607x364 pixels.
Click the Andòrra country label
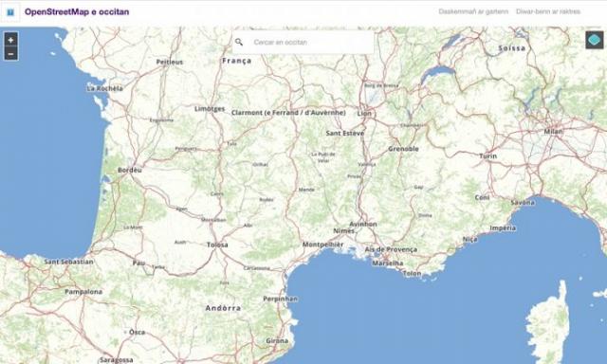point(223,308)
